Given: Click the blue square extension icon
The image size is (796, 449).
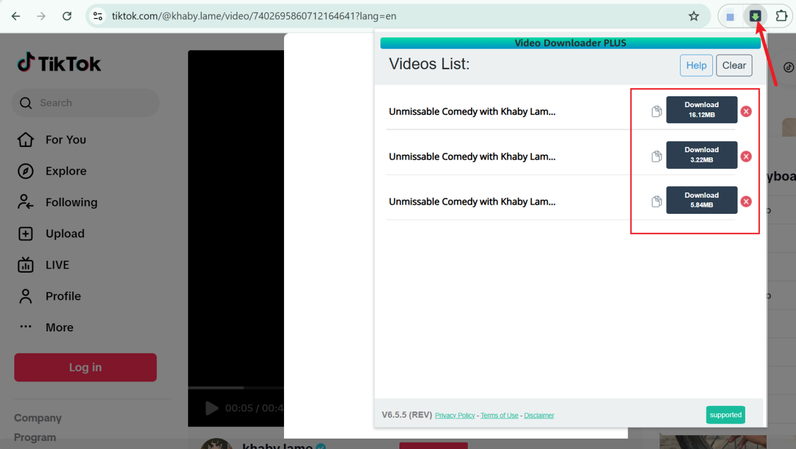Looking at the screenshot, I should [x=730, y=17].
